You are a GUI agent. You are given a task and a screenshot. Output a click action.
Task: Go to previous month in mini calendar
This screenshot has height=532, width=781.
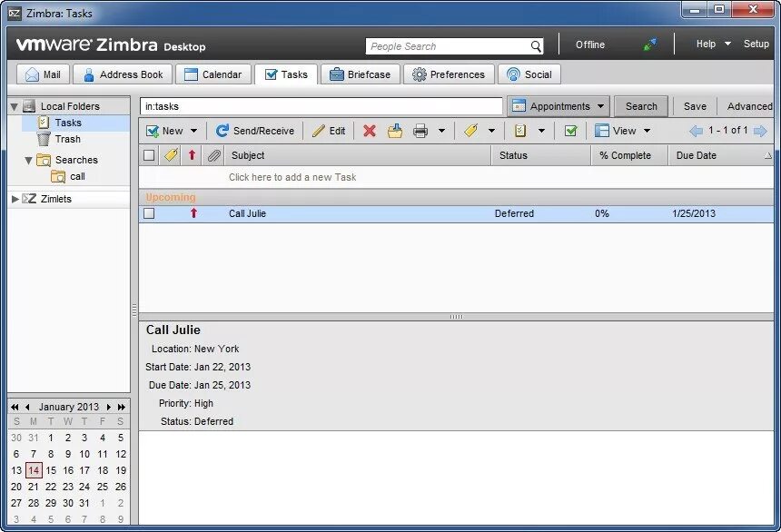pyautogui.click(x=27, y=407)
